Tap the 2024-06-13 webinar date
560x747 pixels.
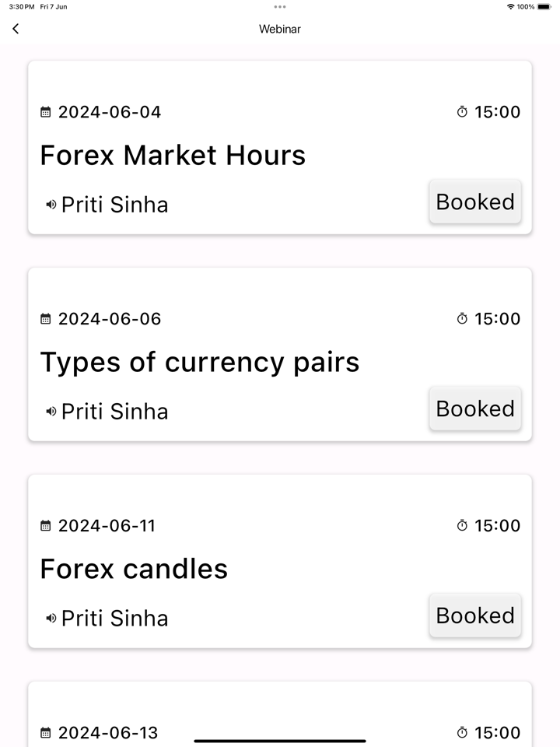108,733
